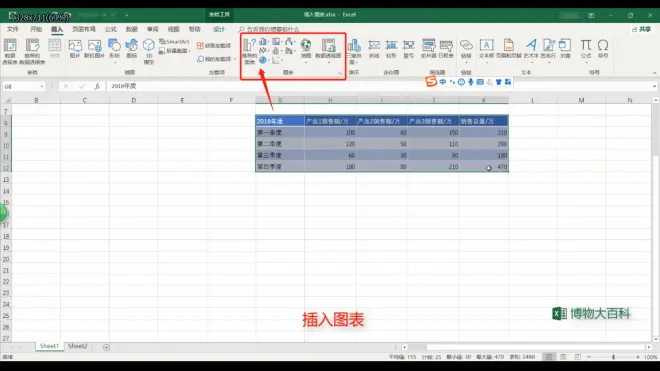
Task: Insert a slicer filter
Action: 428,49
